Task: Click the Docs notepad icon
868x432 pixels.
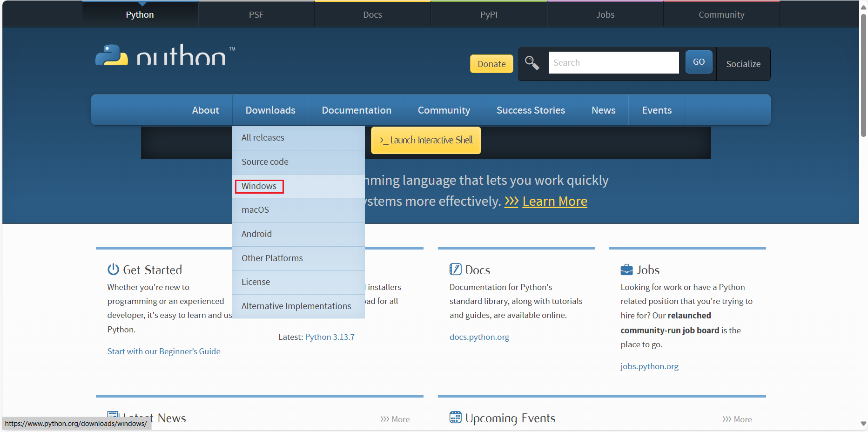Action: pos(455,270)
